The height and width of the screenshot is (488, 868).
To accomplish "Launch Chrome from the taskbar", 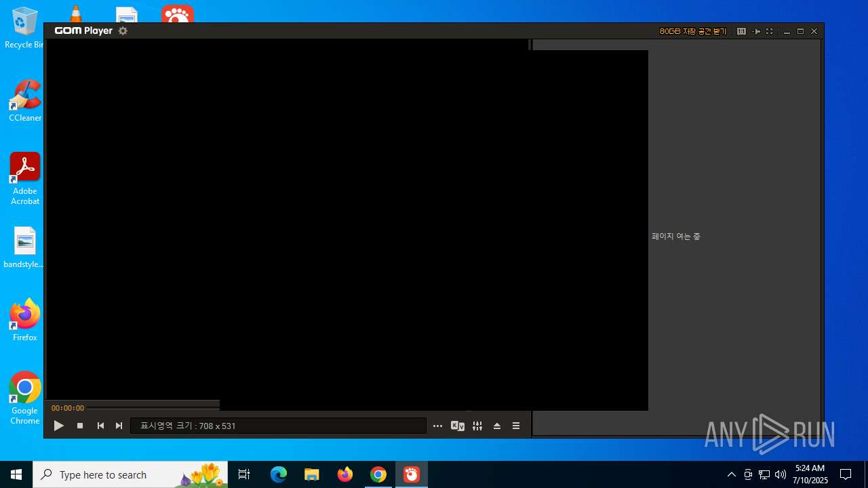I will [x=378, y=474].
